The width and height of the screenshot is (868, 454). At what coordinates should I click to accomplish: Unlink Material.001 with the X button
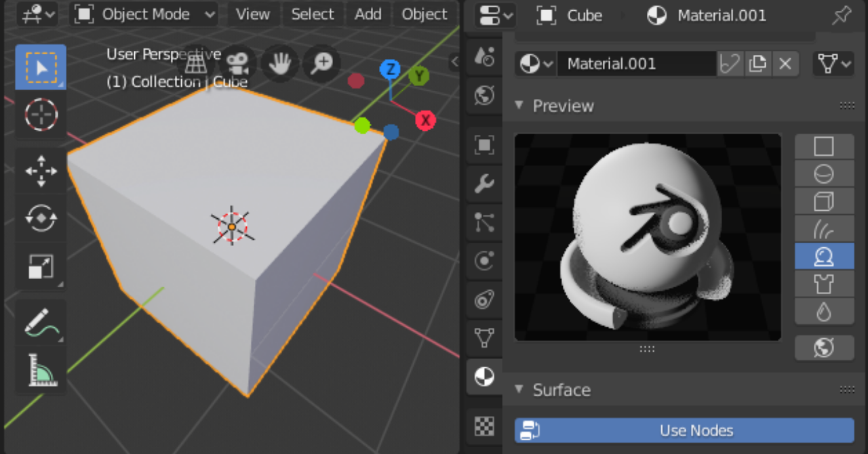point(785,64)
